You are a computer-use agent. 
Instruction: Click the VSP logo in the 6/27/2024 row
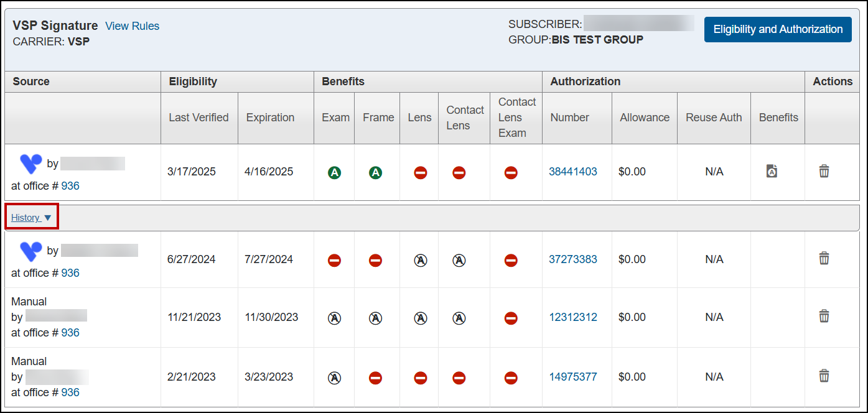(x=30, y=251)
